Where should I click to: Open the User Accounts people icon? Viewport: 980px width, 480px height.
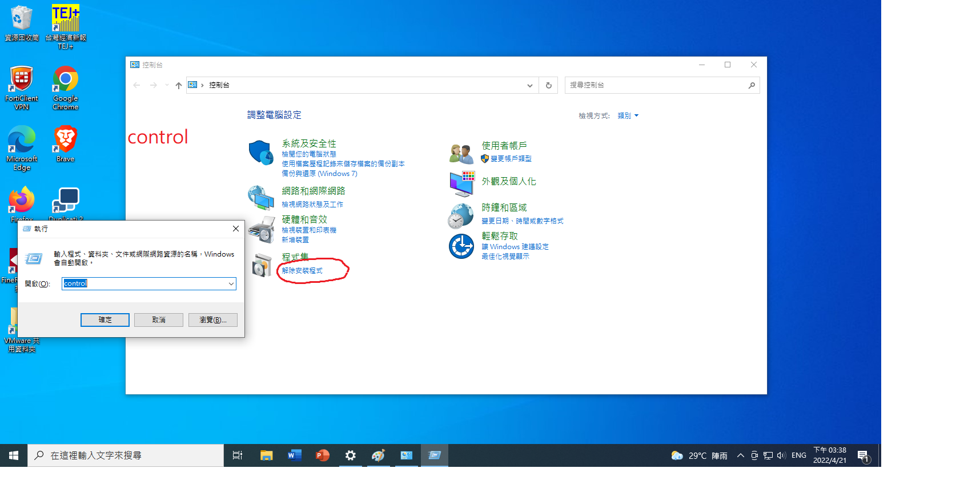[461, 154]
